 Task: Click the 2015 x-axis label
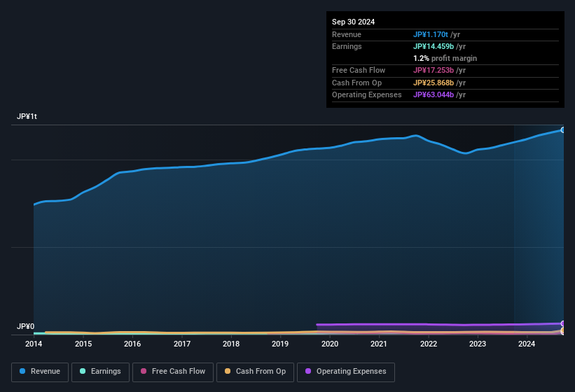click(83, 344)
